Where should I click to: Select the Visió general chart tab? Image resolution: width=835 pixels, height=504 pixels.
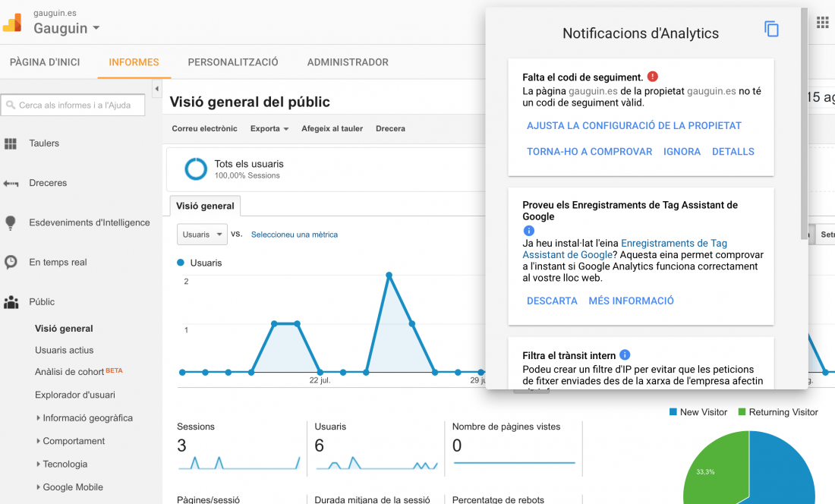205,206
